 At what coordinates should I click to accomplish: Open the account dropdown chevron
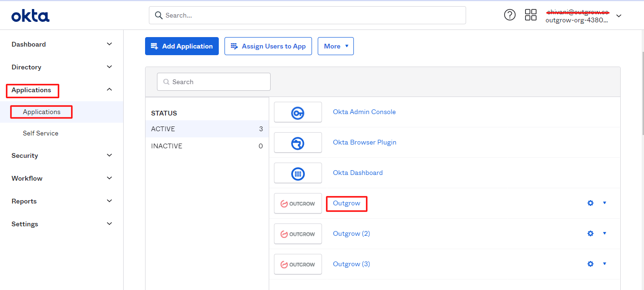coord(619,16)
